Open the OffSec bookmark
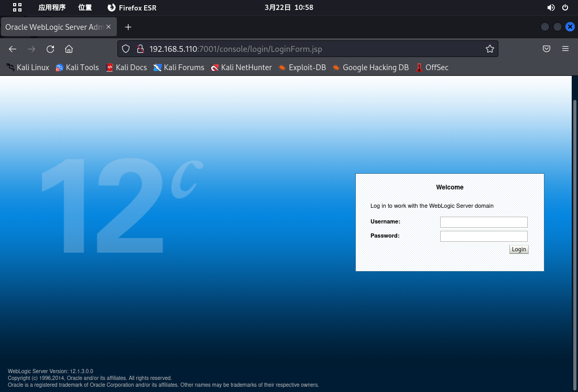Screen dimensions: 578x392 [x=432, y=68]
